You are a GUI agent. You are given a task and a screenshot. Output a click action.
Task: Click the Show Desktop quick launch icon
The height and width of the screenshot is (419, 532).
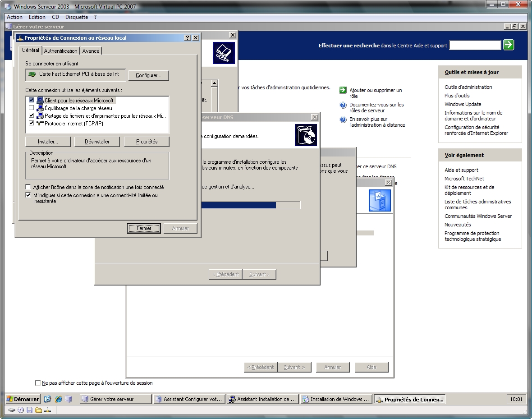(x=47, y=399)
